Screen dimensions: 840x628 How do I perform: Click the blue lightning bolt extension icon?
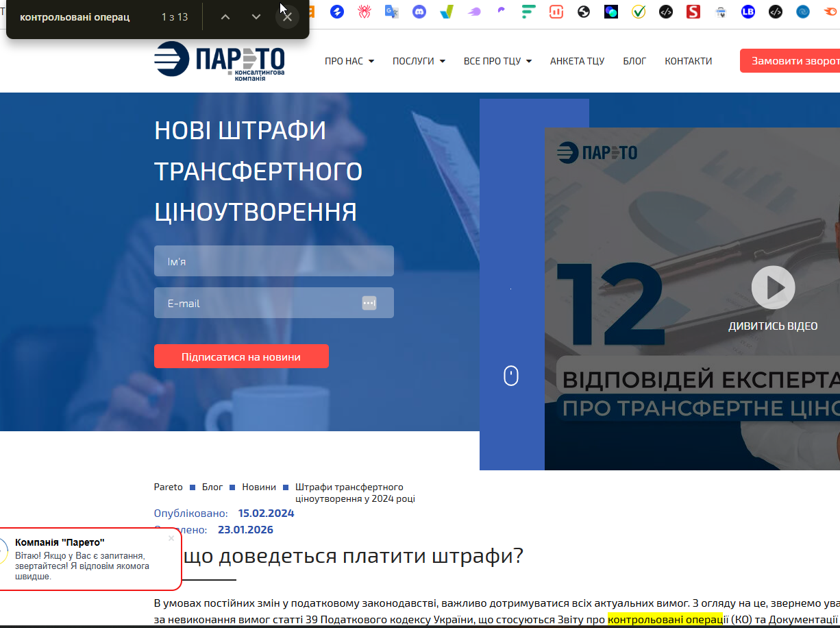(x=337, y=12)
